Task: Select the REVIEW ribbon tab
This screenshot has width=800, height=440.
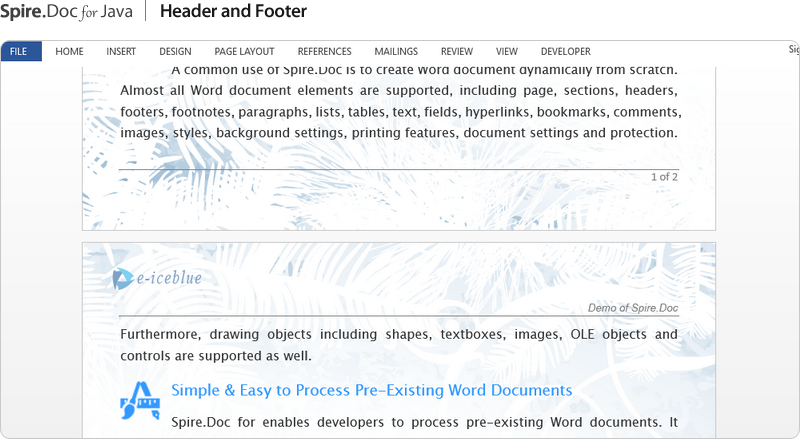Action: pos(457,52)
